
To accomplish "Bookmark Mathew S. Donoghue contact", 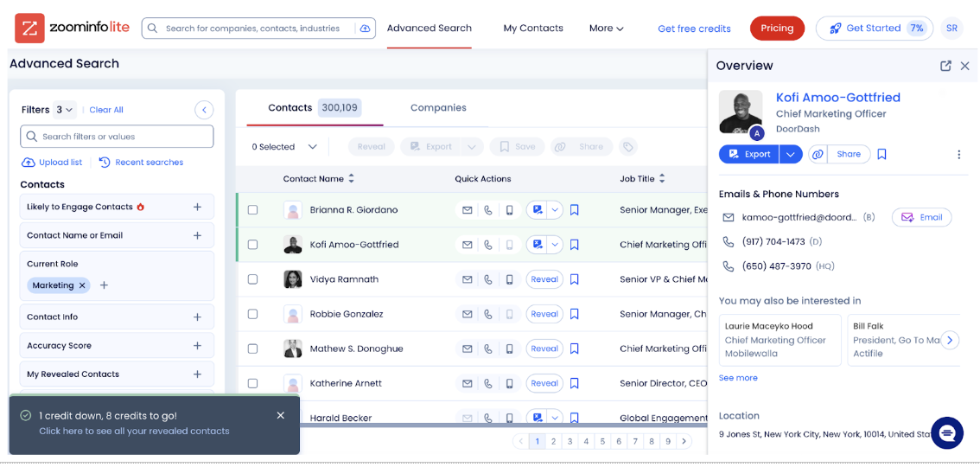I will pos(575,349).
